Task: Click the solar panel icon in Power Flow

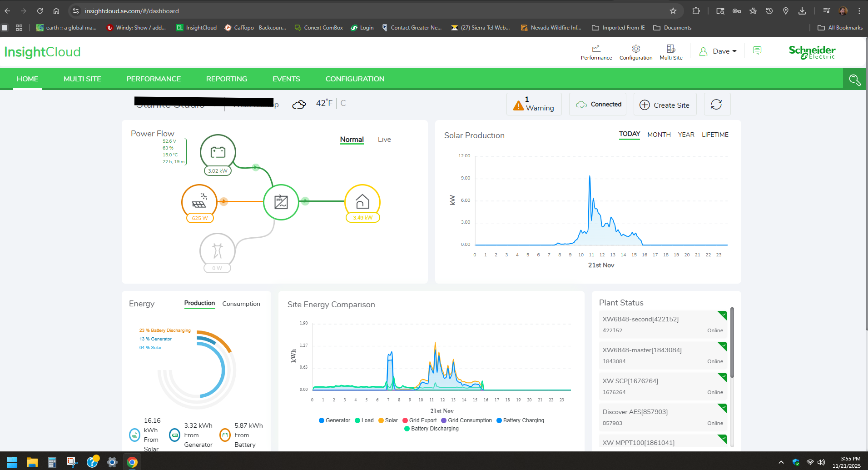Action: [x=199, y=201]
